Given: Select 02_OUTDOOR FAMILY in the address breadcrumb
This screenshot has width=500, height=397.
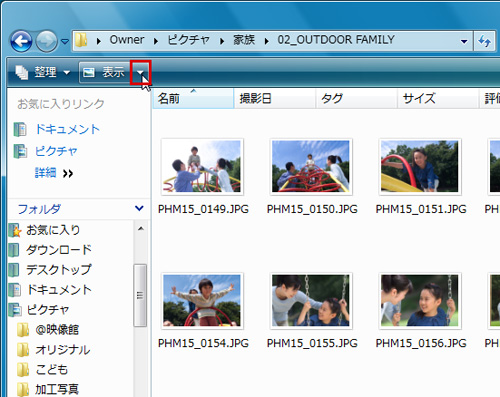Looking at the screenshot, I should click(336, 40).
